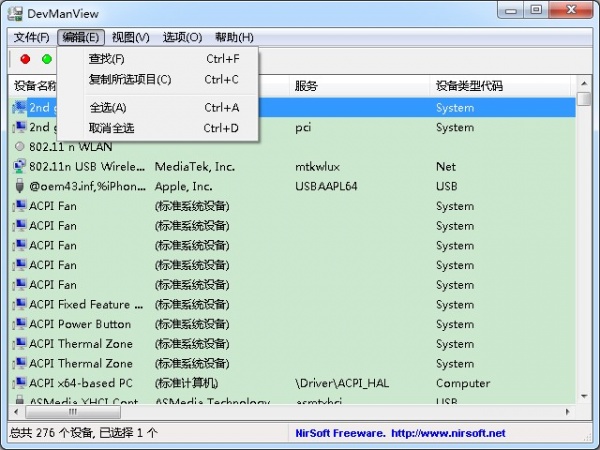The image size is (600, 450).
Task: Select 全选(A) in the edit menu
Action: point(108,108)
